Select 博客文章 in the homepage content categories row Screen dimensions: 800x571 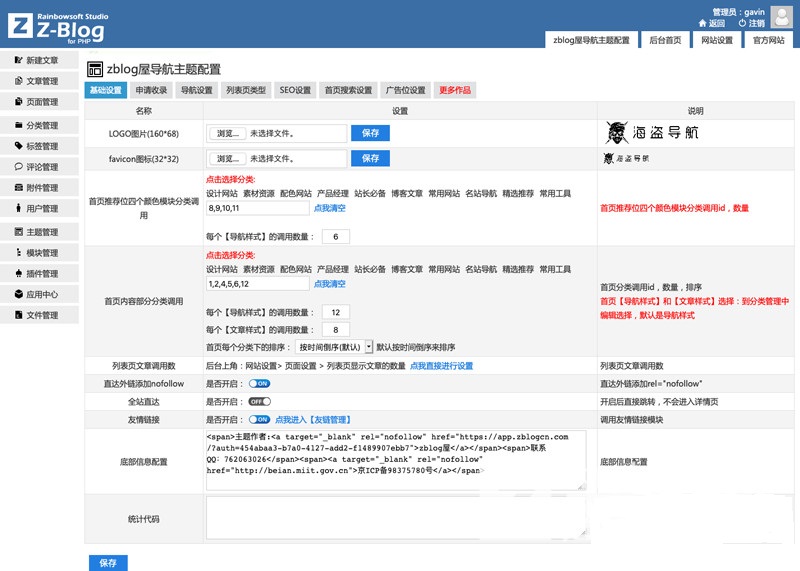(x=407, y=269)
